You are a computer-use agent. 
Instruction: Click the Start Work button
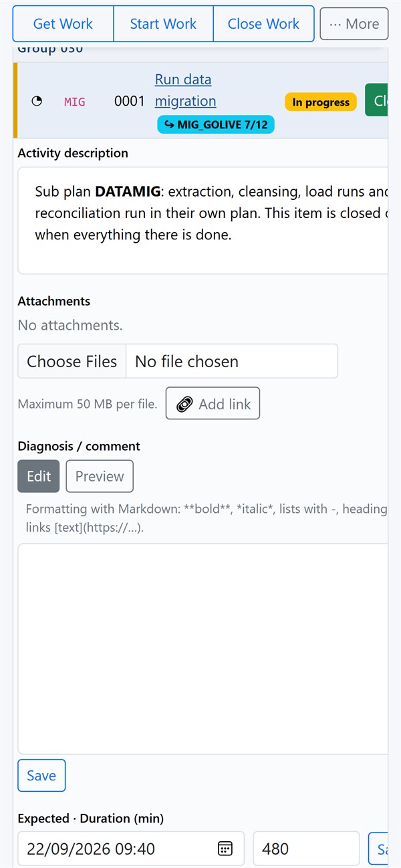click(x=163, y=24)
